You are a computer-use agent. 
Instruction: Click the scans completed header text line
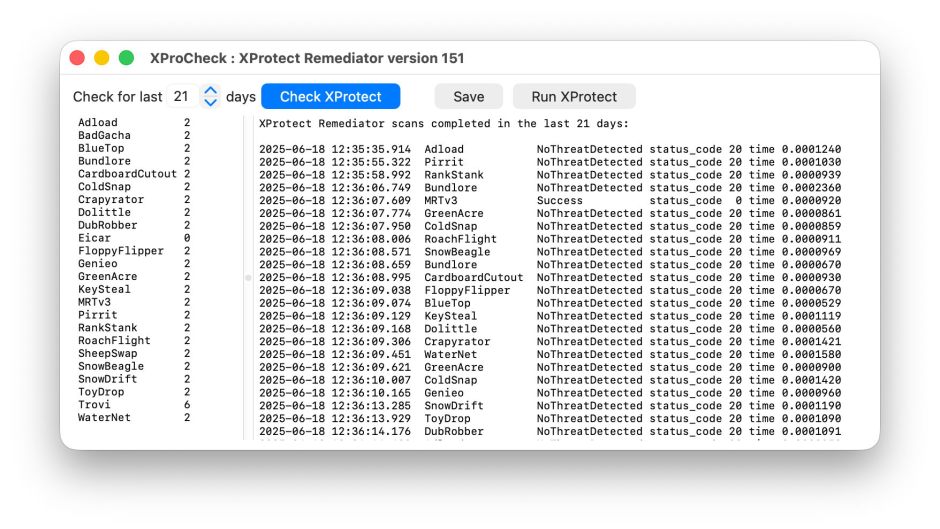(443, 124)
